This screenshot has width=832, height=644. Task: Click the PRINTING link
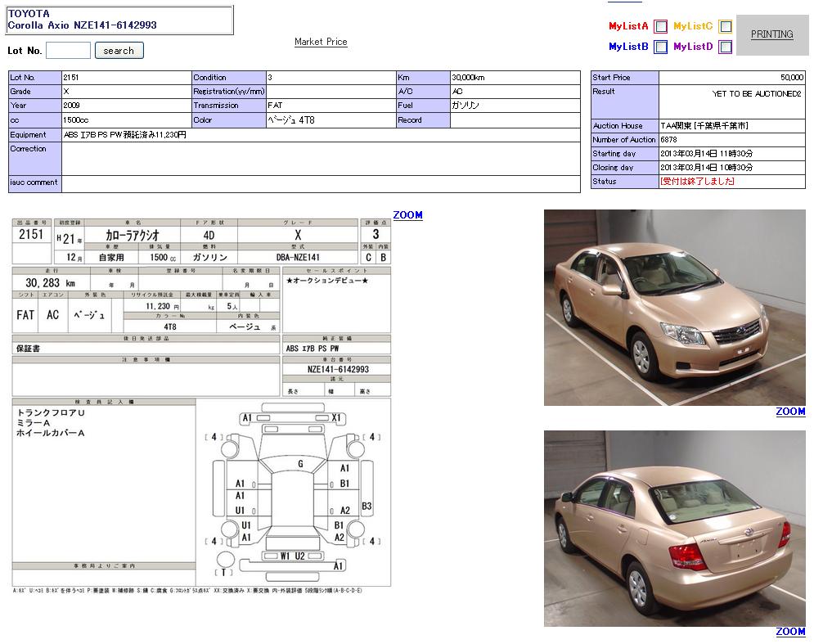[x=771, y=34]
